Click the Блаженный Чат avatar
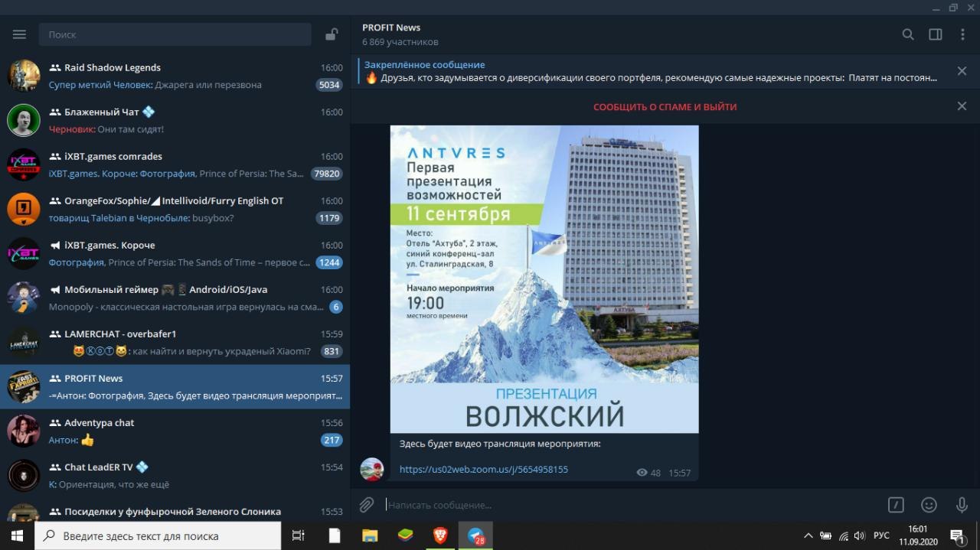980x550 pixels. 24,120
